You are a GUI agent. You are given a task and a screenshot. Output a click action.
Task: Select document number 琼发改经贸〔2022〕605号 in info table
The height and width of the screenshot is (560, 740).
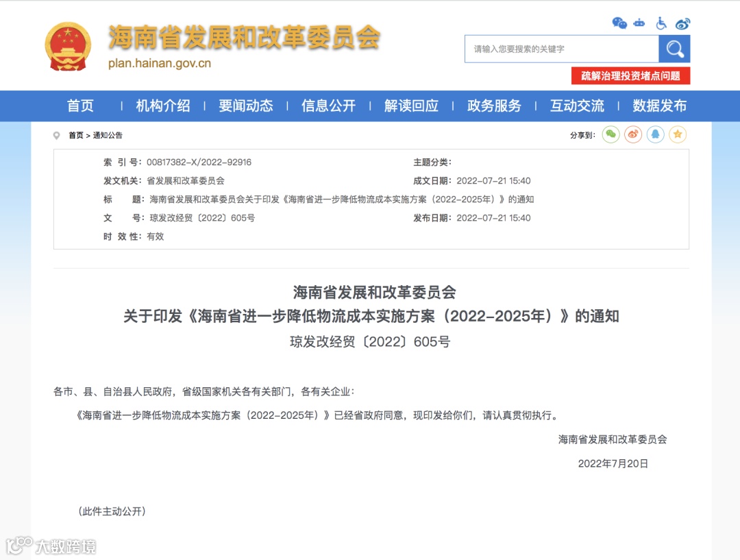click(202, 218)
